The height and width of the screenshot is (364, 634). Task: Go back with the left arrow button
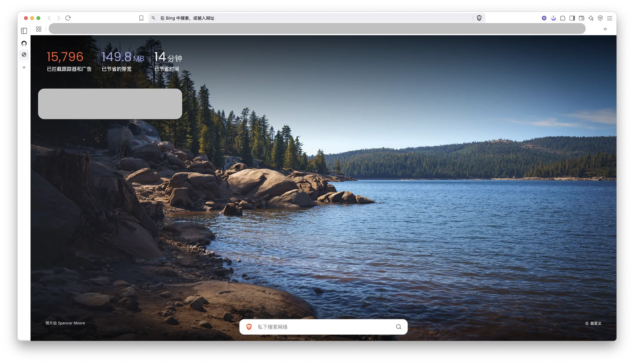click(49, 18)
